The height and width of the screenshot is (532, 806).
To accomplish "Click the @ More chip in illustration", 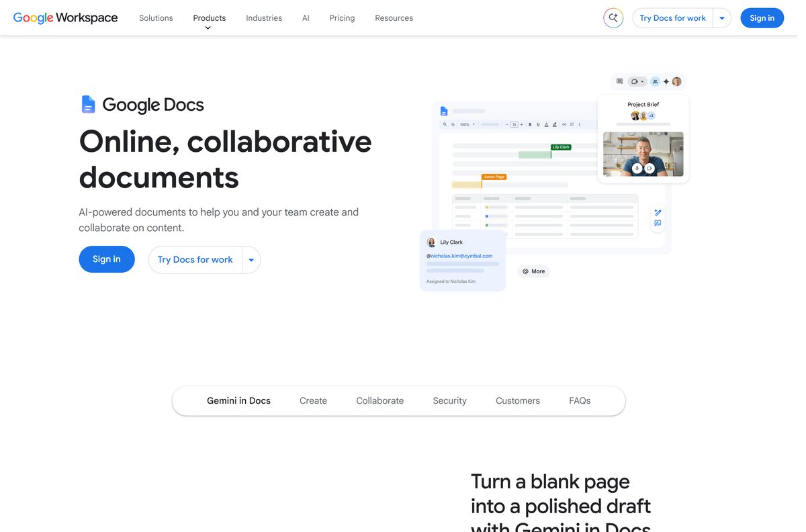I will coord(534,271).
